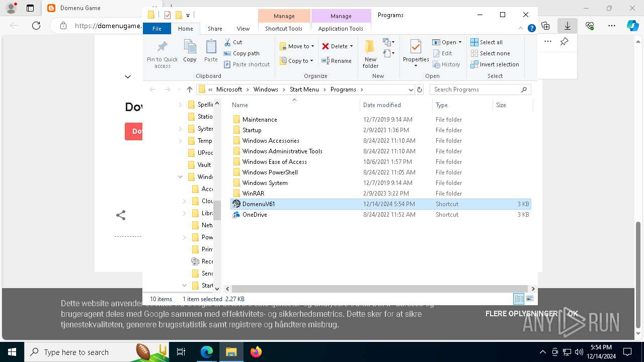Click the Copy icon in Clipboard group
Image resolution: width=644 pixels, height=362 pixels.
(190, 51)
